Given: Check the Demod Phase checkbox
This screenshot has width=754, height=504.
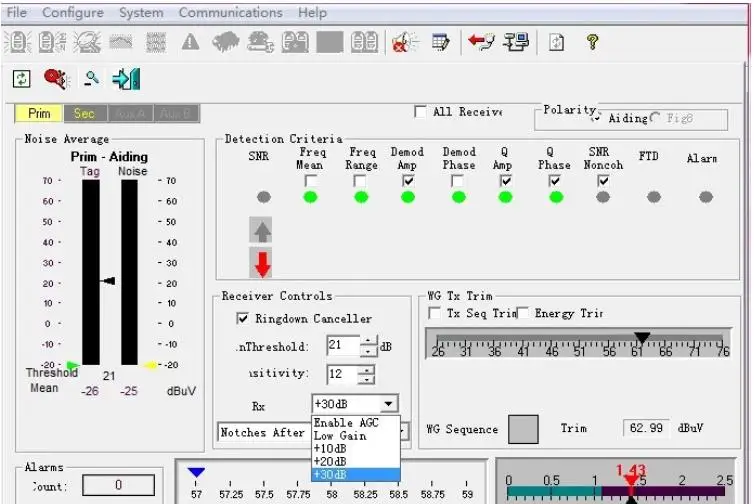Looking at the screenshot, I should click(457, 181).
